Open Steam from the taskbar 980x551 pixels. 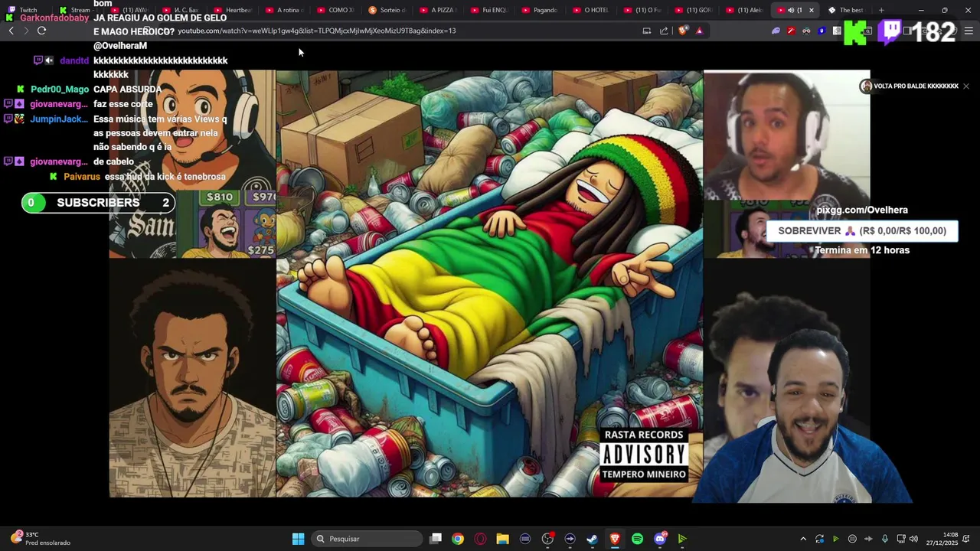[592, 539]
